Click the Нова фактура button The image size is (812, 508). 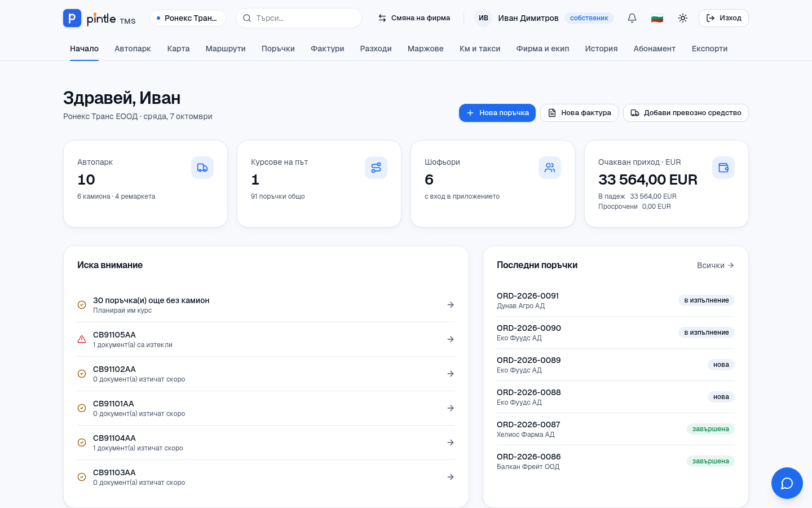coord(579,113)
